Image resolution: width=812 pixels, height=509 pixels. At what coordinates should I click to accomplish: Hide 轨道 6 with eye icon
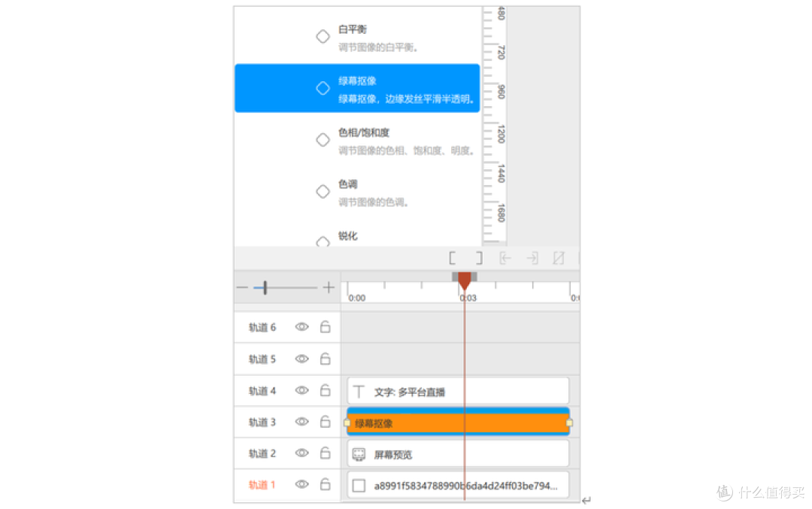coord(302,327)
